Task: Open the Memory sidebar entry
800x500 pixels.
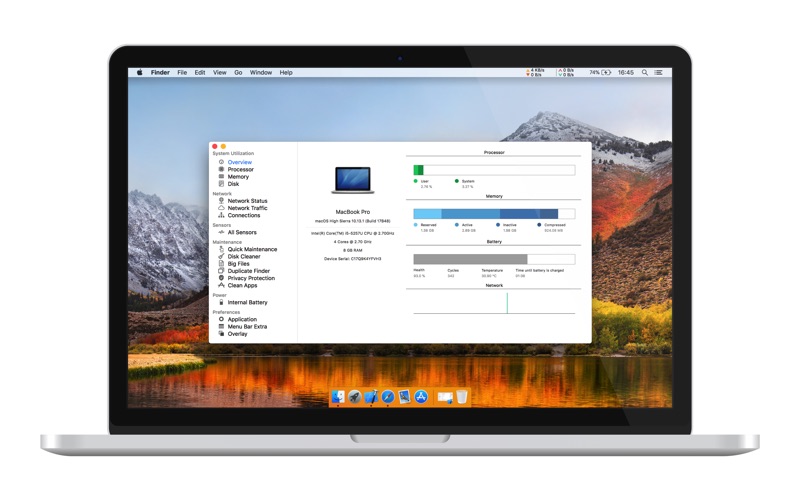Action: pos(238,177)
